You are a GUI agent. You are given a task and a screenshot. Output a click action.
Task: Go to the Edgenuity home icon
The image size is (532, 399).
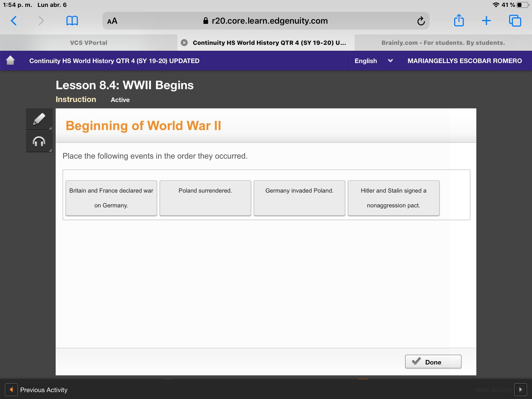10,61
